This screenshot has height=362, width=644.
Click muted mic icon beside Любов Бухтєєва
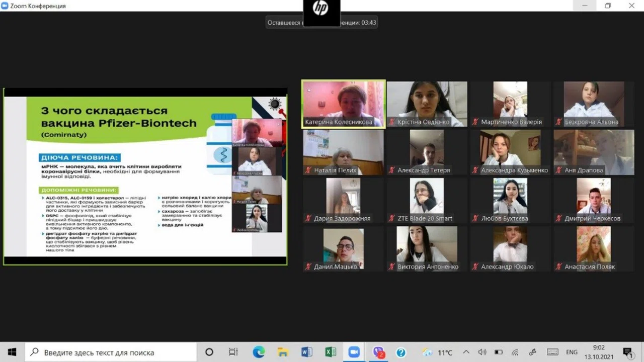(475, 219)
